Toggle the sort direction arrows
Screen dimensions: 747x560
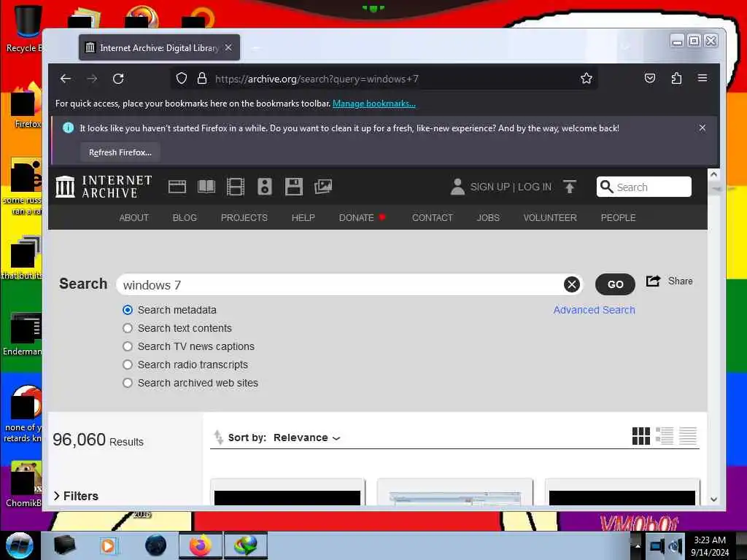218,437
